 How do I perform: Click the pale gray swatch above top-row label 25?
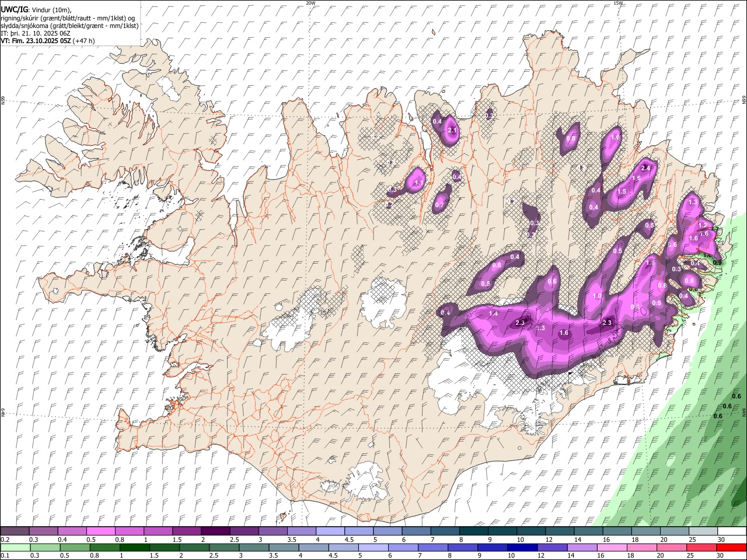704,531
